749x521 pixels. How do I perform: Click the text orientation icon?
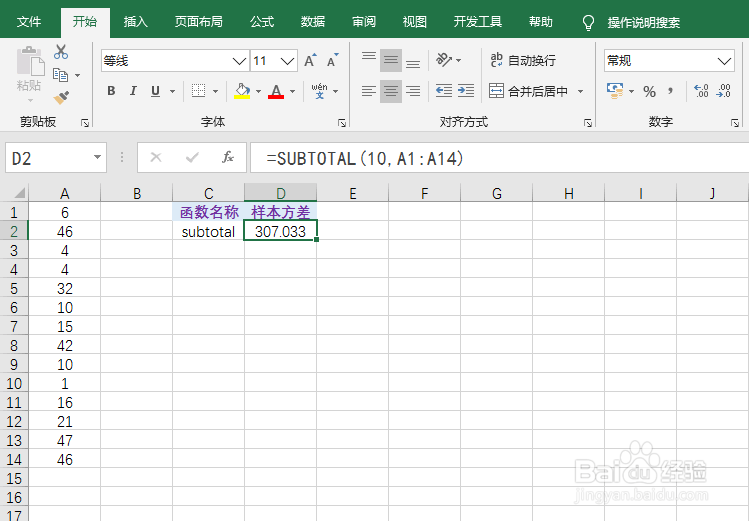coord(444,60)
